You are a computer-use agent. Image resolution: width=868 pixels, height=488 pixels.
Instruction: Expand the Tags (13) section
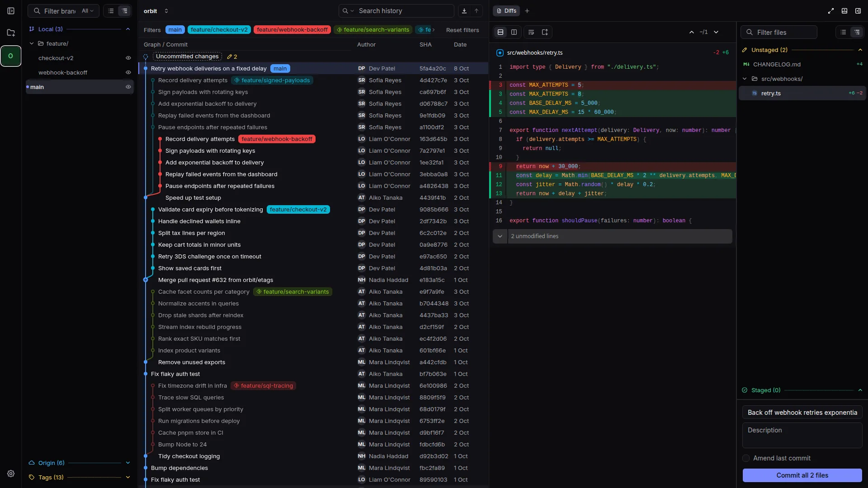pyautogui.click(x=128, y=477)
